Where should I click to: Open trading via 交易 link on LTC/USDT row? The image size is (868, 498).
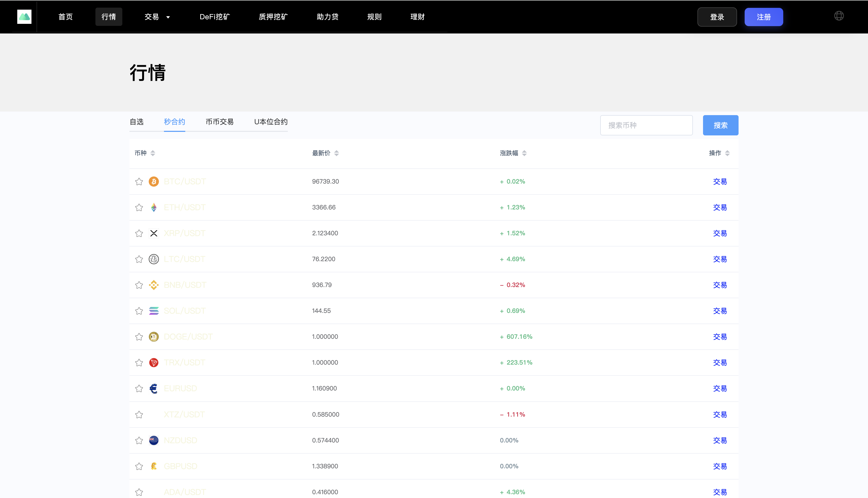720,259
